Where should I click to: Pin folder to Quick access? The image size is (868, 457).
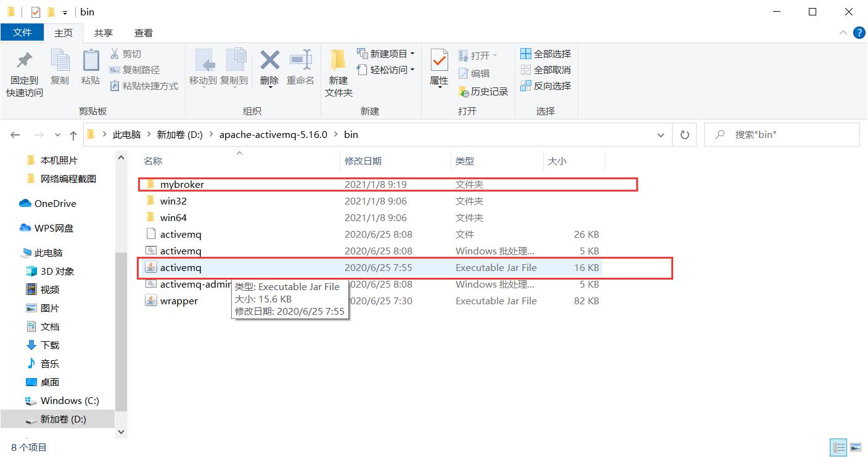[x=25, y=74]
